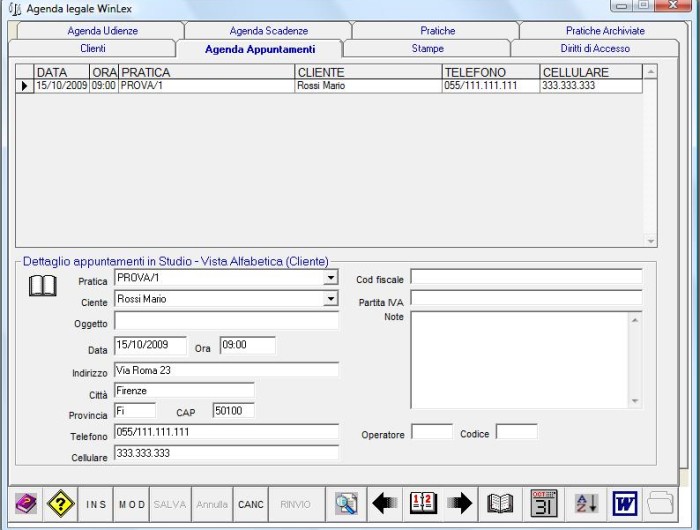This screenshot has width=700, height=530.
Task: Click the 055/111.111.111 grid cell
Action: tap(491, 86)
